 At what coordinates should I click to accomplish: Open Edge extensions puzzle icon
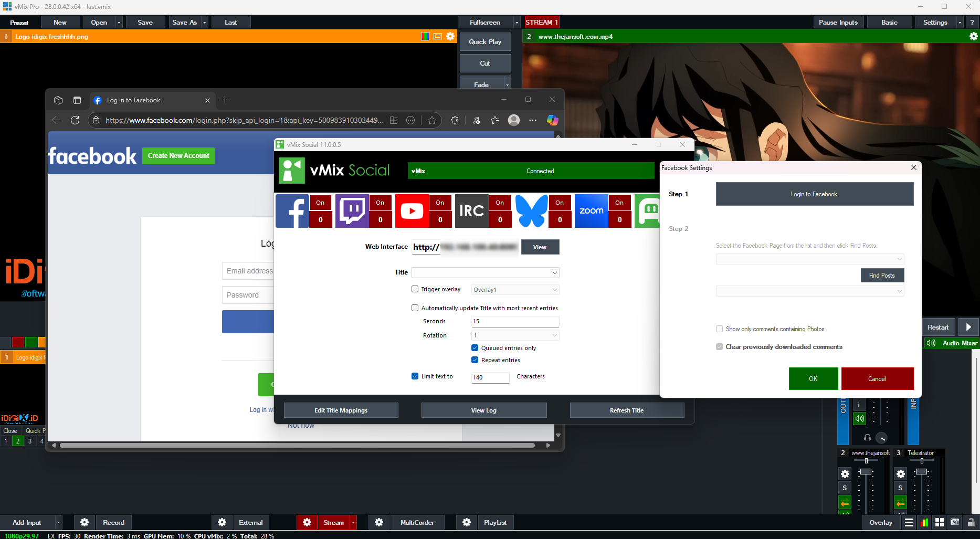click(455, 120)
